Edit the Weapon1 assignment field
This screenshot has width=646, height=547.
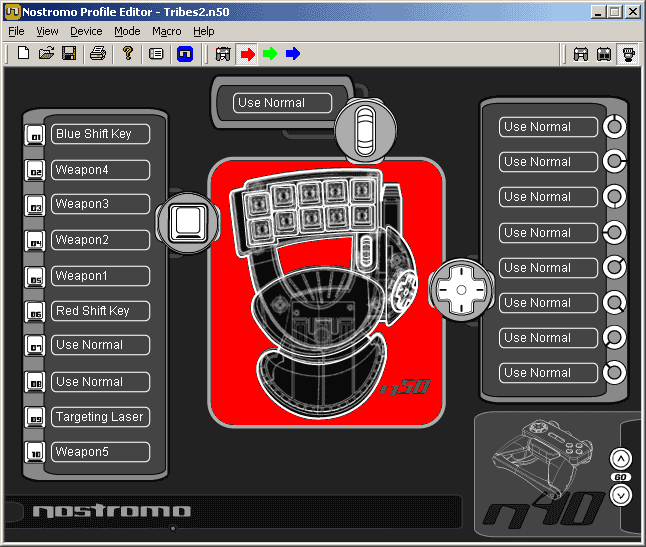point(101,276)
